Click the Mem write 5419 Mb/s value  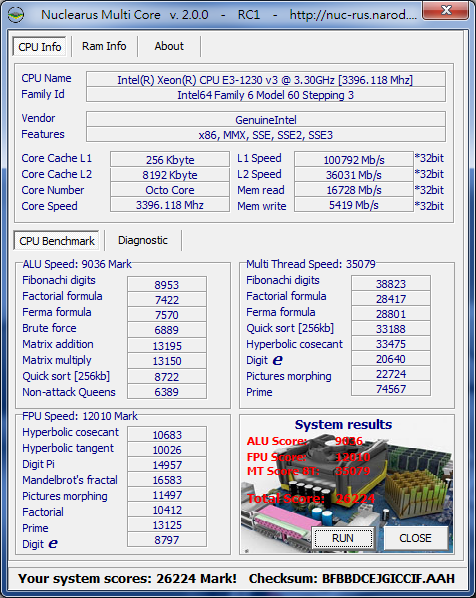click(354, 205)
